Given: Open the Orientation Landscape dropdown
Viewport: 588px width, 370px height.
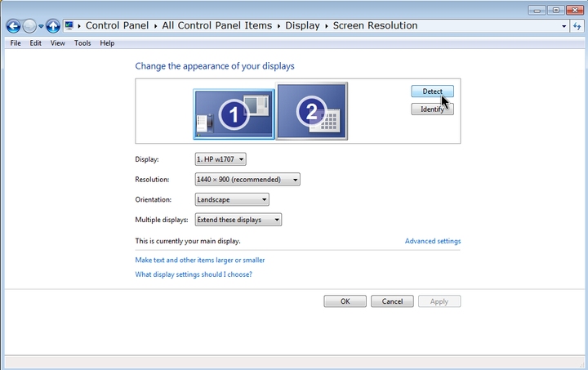Looking at the screenshot, I should (232, 199).
